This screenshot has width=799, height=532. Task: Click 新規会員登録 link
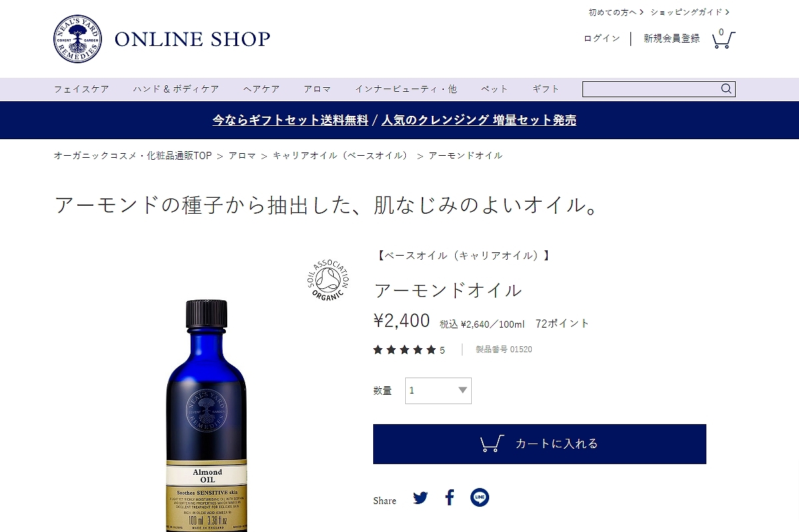pyautogui.click(x=672, y=39)
